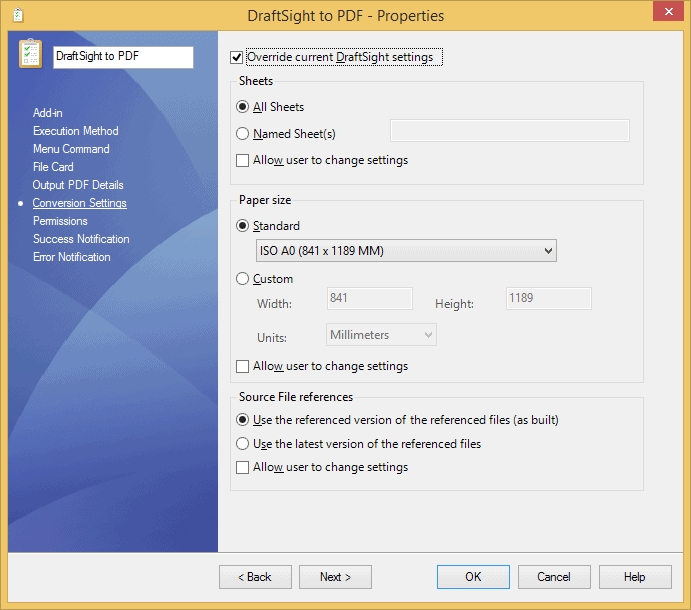The height and width of the screenshot is (610, 691).
Task: Open Error Notification page
Action: pos(72,257)
